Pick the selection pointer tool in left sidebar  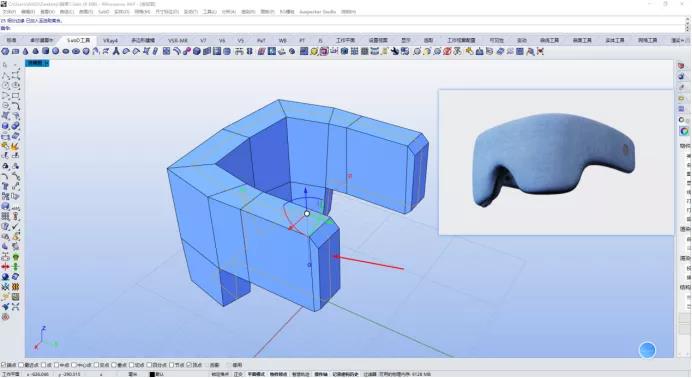[x=5, y=65]
